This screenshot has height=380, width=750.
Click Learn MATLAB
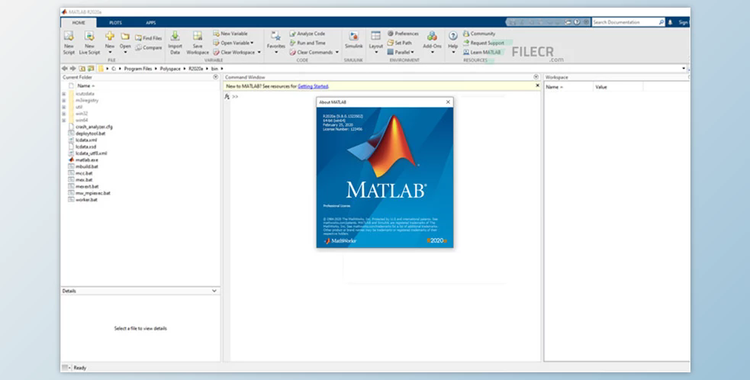[x=482, y=52]
